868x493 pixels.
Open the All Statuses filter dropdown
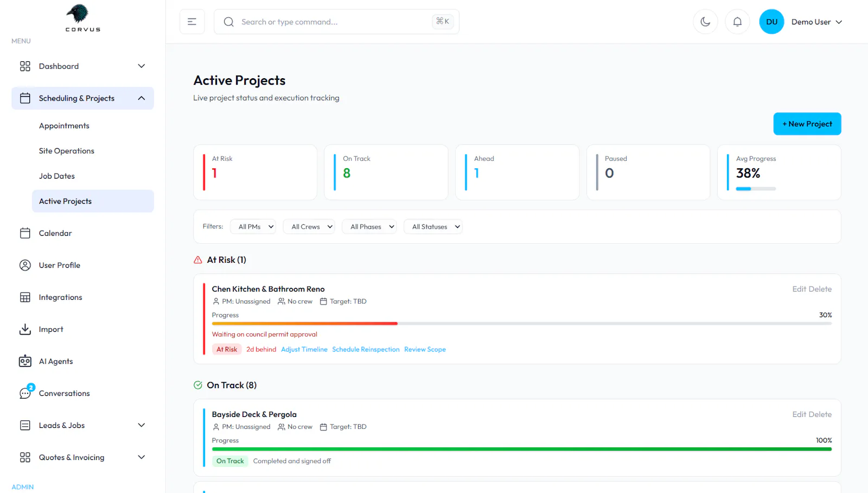coord(433,226)
